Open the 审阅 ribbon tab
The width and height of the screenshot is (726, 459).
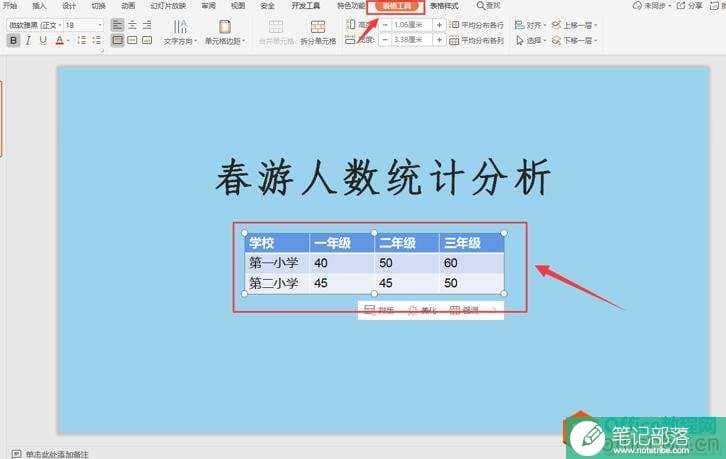click(x=208, y=6)
